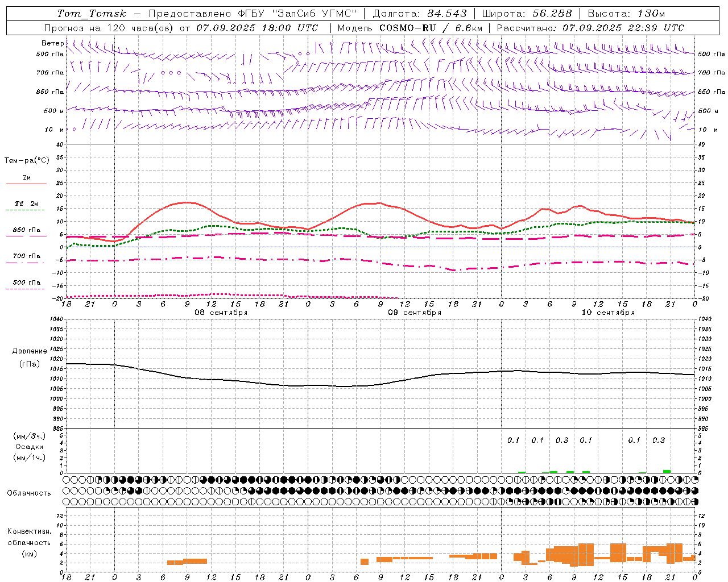Click the 985 value on left pressure axis
Screen dimensions: 728x582
pos(57,429)
